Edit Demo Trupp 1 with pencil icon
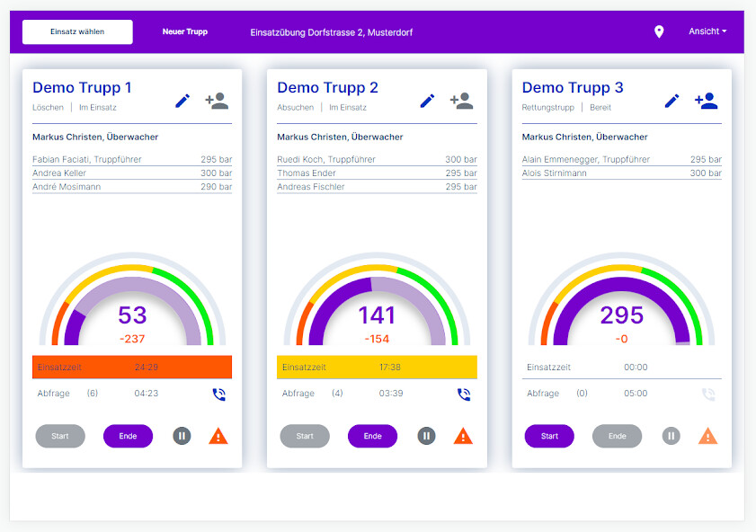This screenshot has width=756, height=532. (x=182, y=101)
